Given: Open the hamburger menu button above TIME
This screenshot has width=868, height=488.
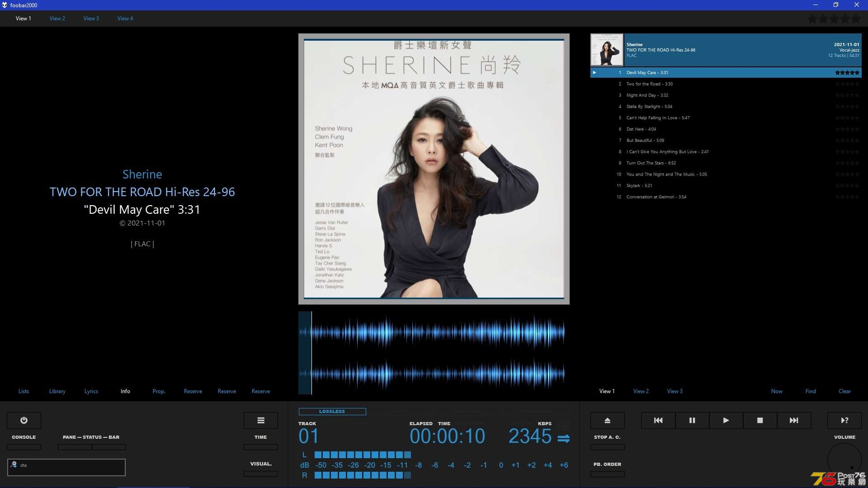Looking at the screenshot, I should (x=261, y=420).
